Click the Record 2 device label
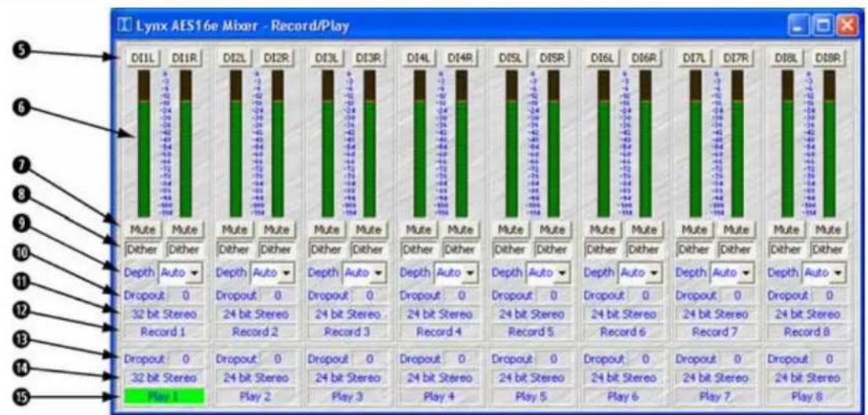Viewport: 868px width, 415px height. [x=257, y=332]
